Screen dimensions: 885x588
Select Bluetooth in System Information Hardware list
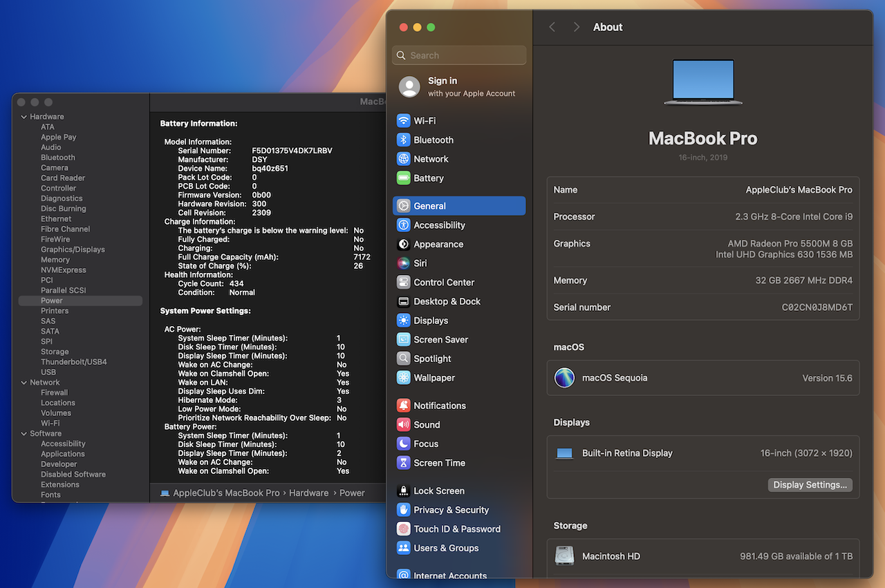58,158
